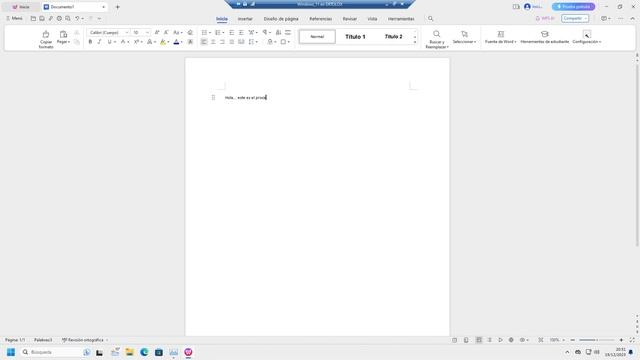Select the Título 1 style

(355, 37)
